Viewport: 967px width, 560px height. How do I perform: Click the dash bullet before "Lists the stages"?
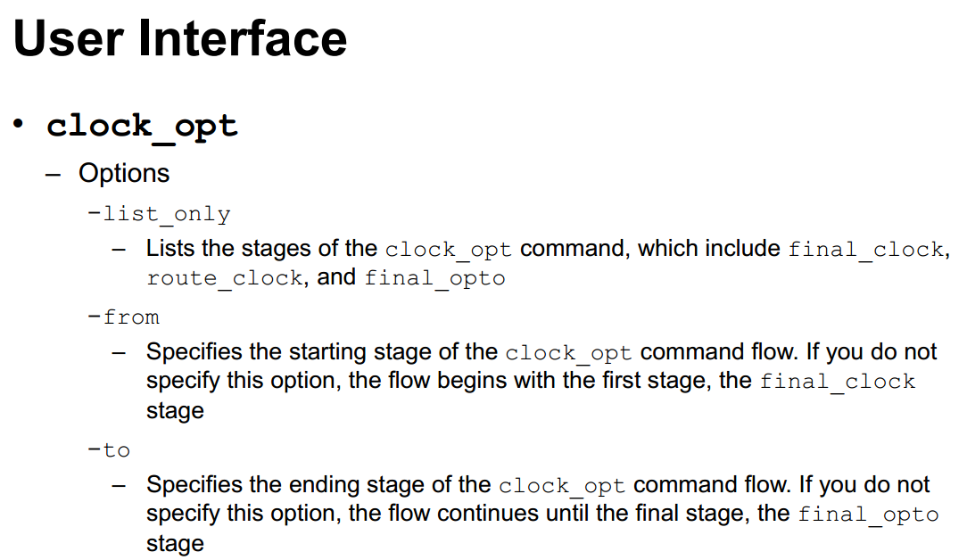pyautogui.click(x=119, y=249)
